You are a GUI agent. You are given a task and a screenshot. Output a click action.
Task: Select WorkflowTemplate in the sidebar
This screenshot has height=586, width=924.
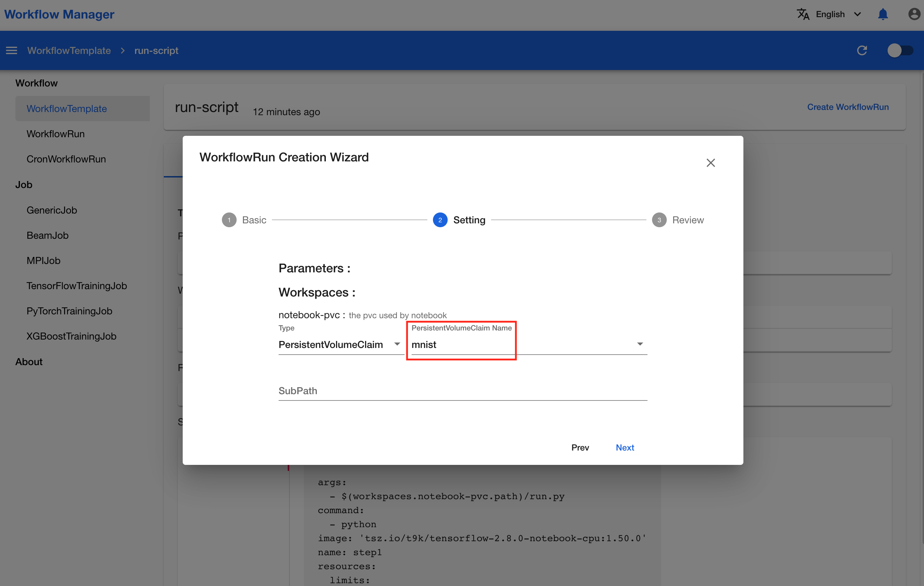(x=83, y=109)
